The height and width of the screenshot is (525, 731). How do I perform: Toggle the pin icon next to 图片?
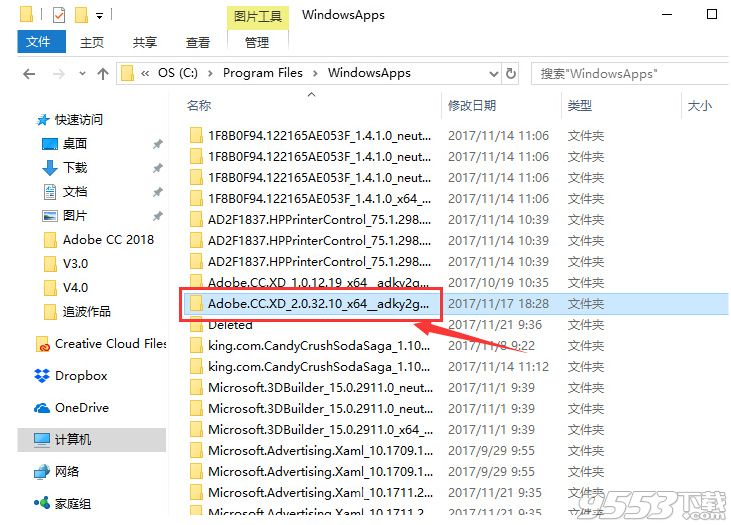[158, 216]
